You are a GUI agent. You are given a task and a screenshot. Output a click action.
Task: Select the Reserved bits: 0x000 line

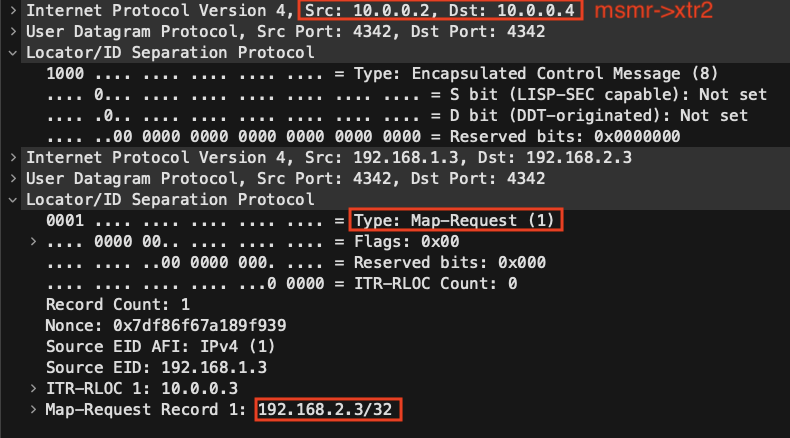(296, 263)
